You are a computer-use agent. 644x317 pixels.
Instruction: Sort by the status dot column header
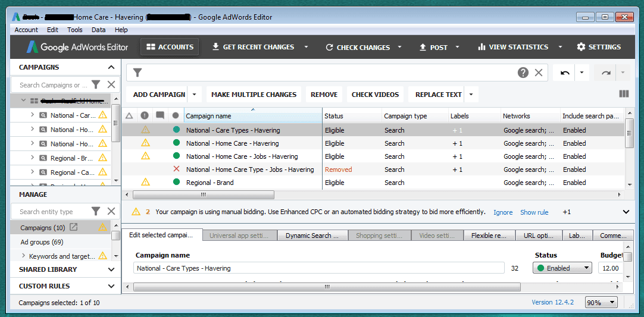click(x=176, y=116)
